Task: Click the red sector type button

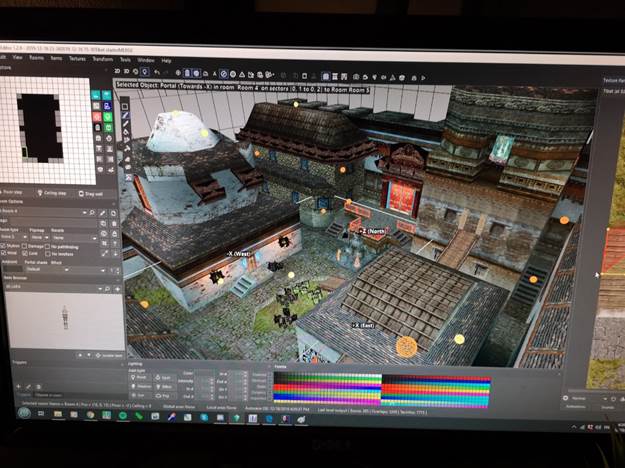Action: (96, 117)
